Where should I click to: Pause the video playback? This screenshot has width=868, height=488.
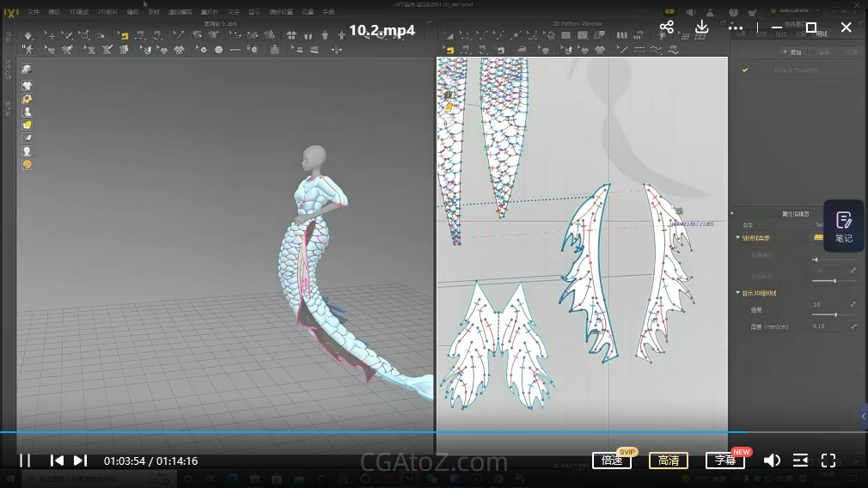pos(25,461)
